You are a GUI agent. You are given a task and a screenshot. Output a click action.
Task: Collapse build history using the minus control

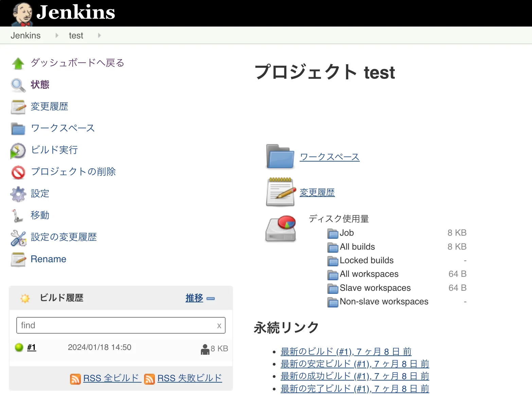[211, 299]
